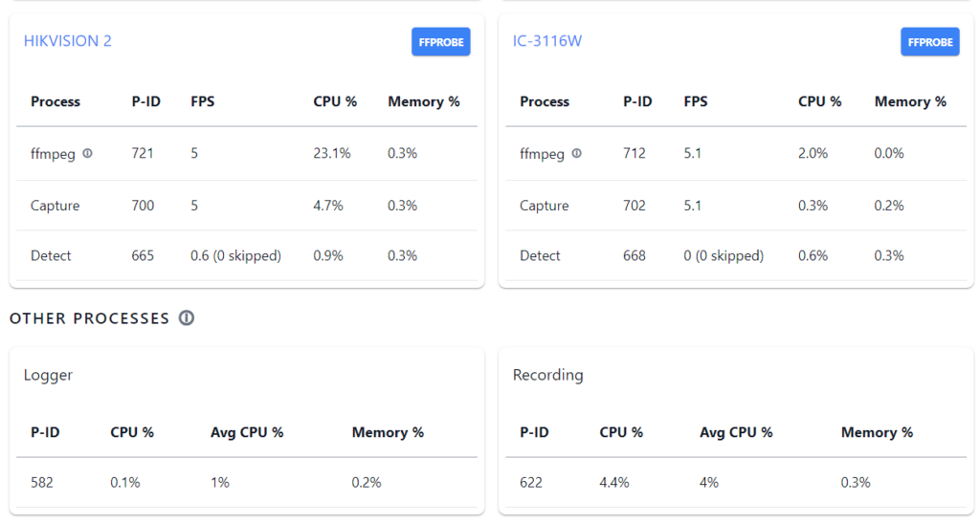Click Other Processes info icon
Screen dimensions: 980x524
pos(187,318)
